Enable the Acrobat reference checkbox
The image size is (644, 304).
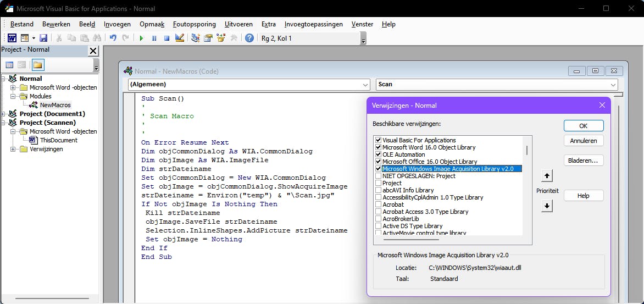click(378, 204)
